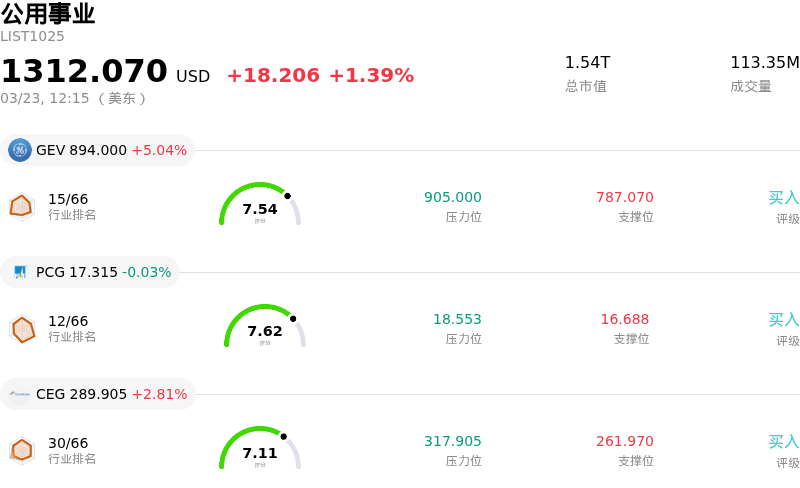Click the CEG 7.11 score gauge
The height and width of the screenshot is (488, 800).
point(260,451)
